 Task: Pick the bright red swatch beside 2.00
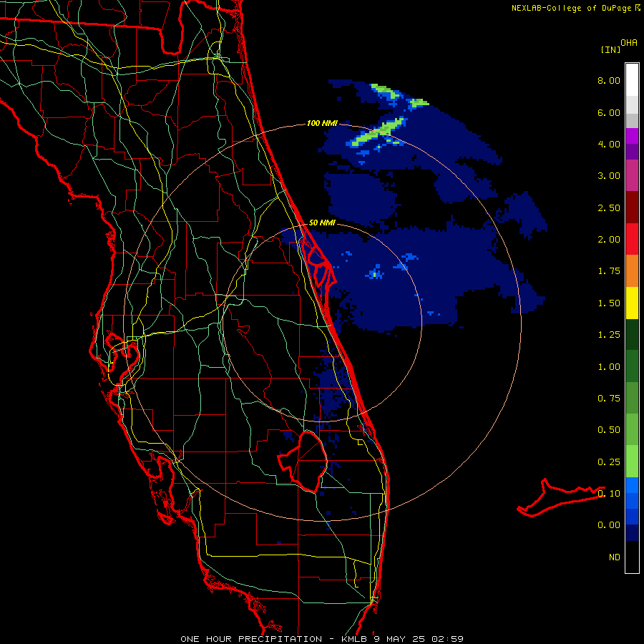(x=632, y=239)
